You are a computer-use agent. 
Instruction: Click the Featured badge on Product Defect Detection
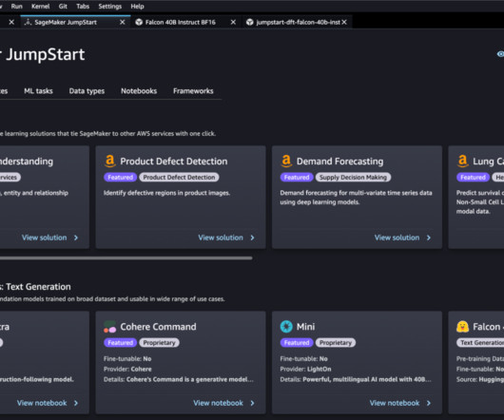[120, 178]
